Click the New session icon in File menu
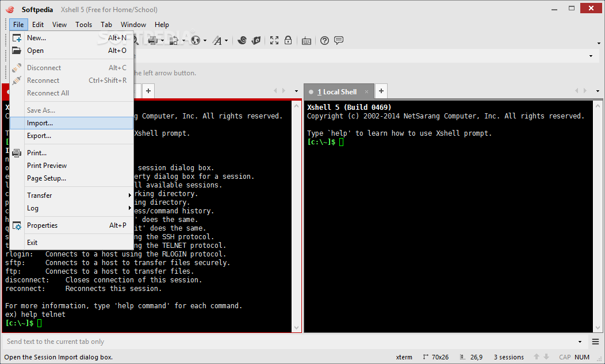 [17, 38]
